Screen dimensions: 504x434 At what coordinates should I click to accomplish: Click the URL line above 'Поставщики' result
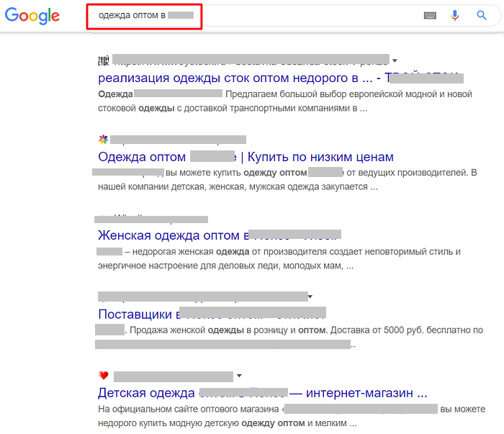click(202, 297)
